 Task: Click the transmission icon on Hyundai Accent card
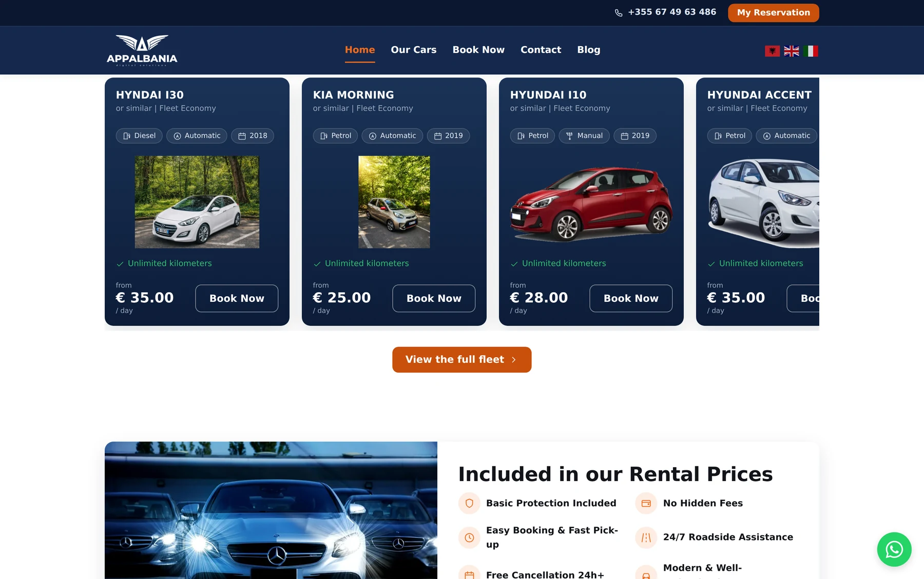coord(767,136)
